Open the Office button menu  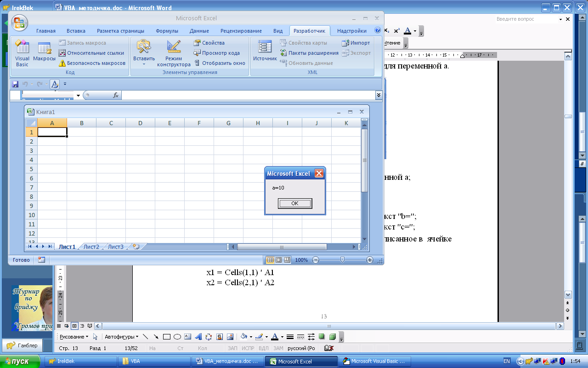pos(19,22)
